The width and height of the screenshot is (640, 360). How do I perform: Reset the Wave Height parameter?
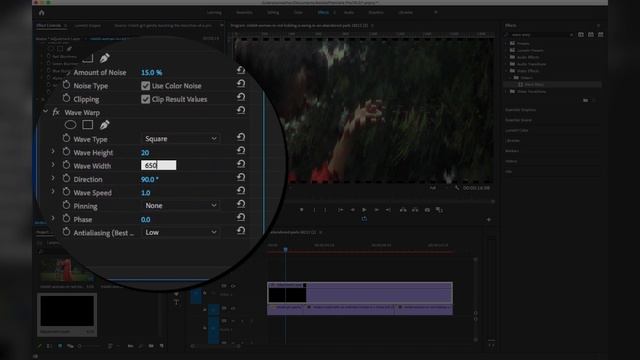point(241,151)
